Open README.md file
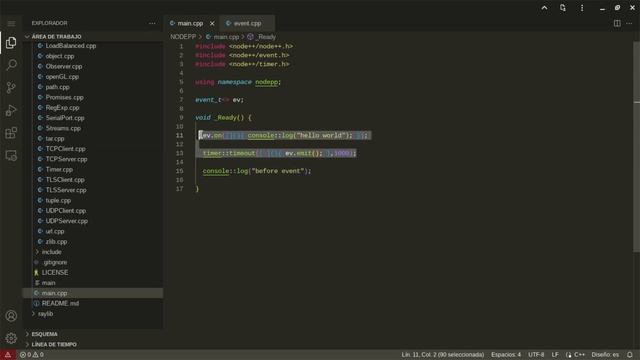The image size is (640, 360). 60,303
